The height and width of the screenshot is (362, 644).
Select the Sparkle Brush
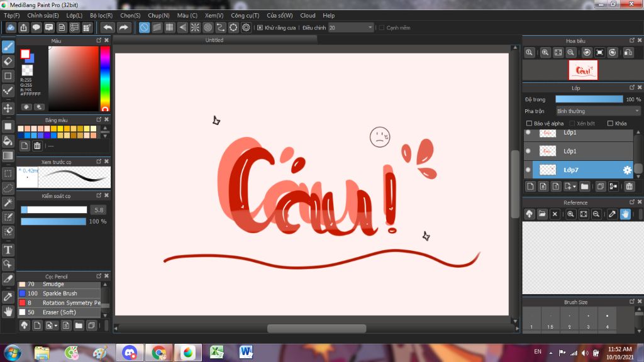tap(59, 293)
